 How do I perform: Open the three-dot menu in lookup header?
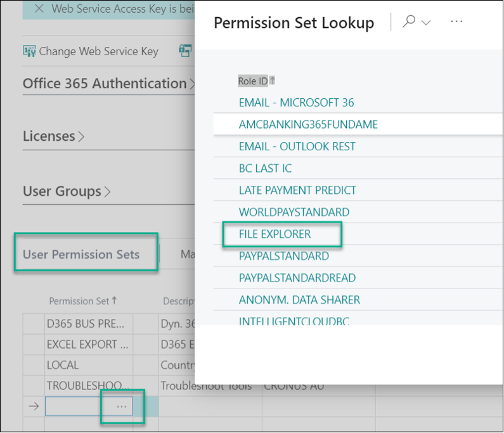tap(456, 22)
